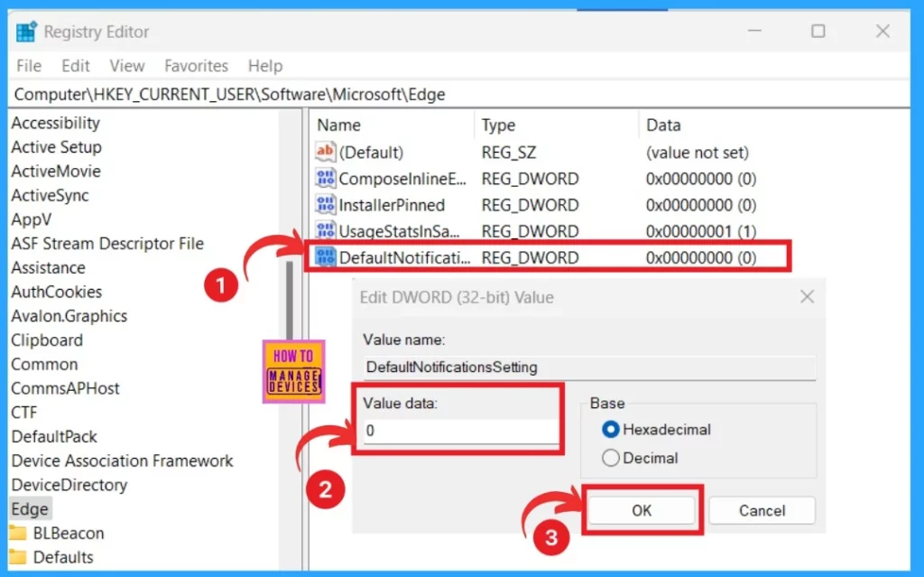Select the Device Association Framework key
Screen dimensions: 924x577
pyautogui.click(x=122, y=461)
